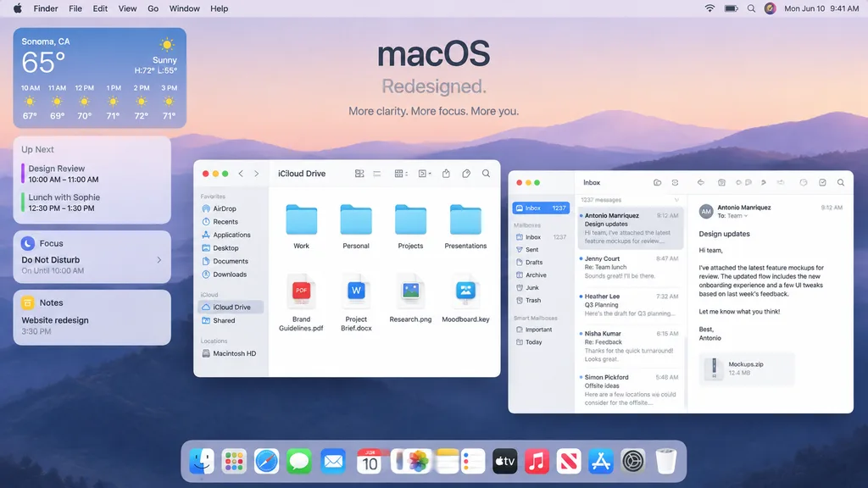
Task: Go back in the Finder window
Action: (x=241, y=174)
